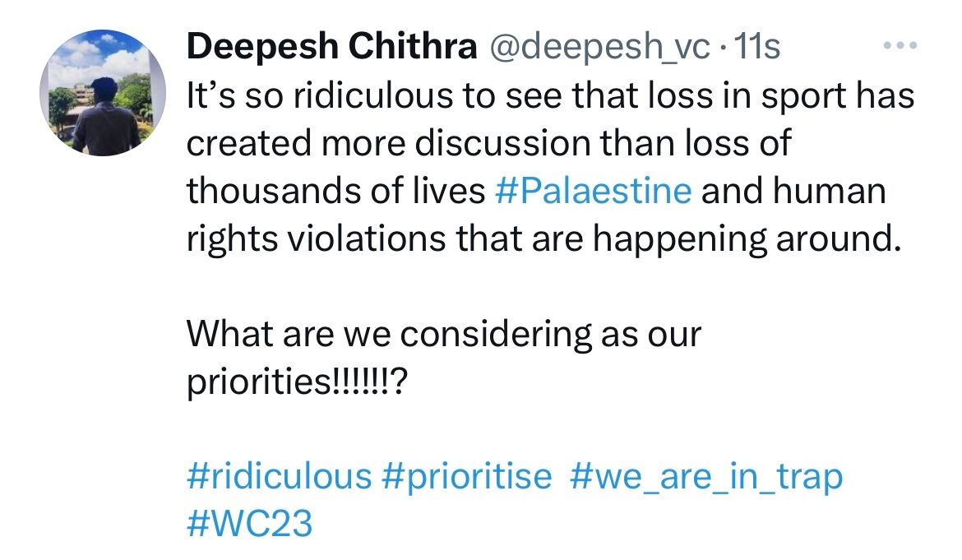This screenshot has height=560, width=962.
Task: Click the #ridiculous hashtag
Action: coord(280,476)
